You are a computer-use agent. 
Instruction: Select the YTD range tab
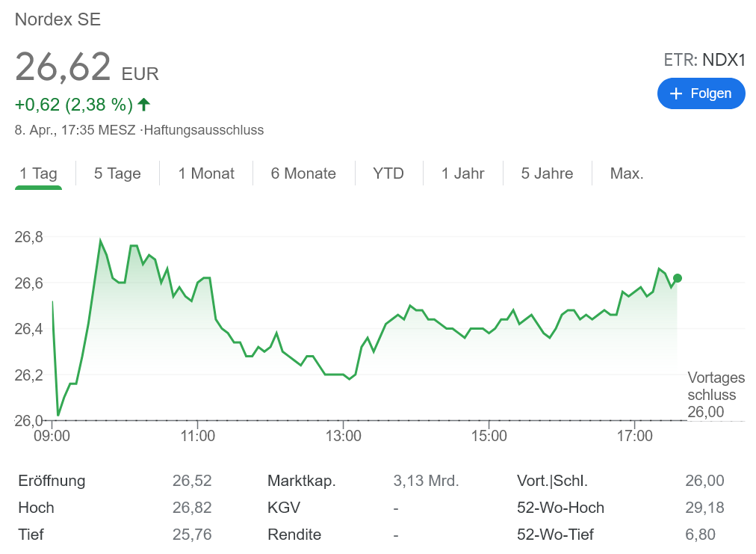pyautogui.click(x=388, y=173)
